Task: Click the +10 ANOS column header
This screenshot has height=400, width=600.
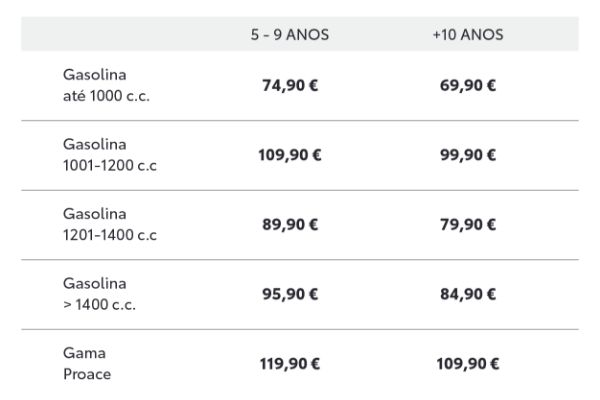Action: (x=468, y=34)
